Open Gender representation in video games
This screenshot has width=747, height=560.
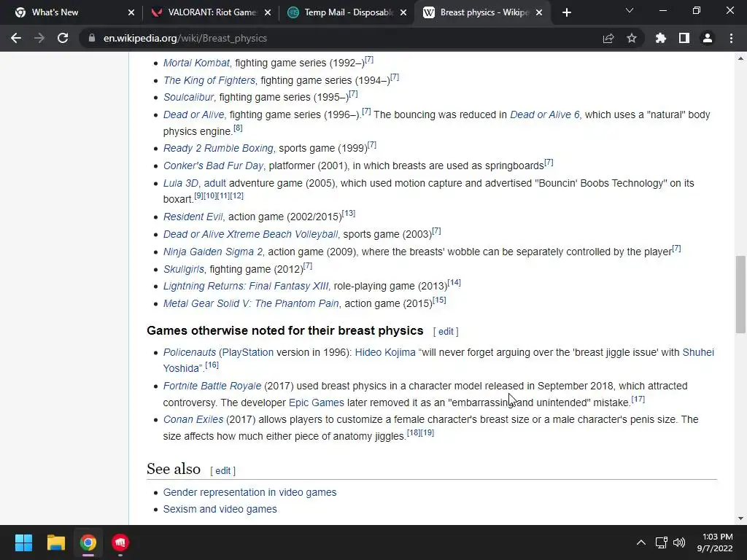click(249, 492)
